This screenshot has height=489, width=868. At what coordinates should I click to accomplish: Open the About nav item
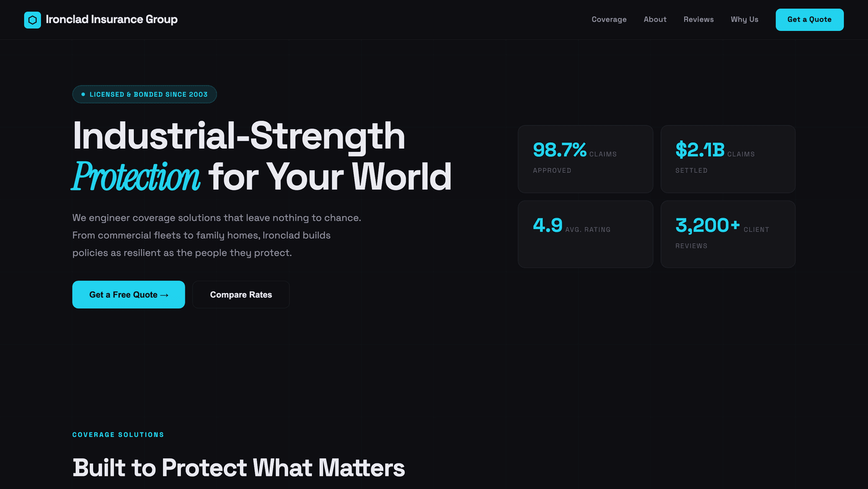(x=655, y=20)
